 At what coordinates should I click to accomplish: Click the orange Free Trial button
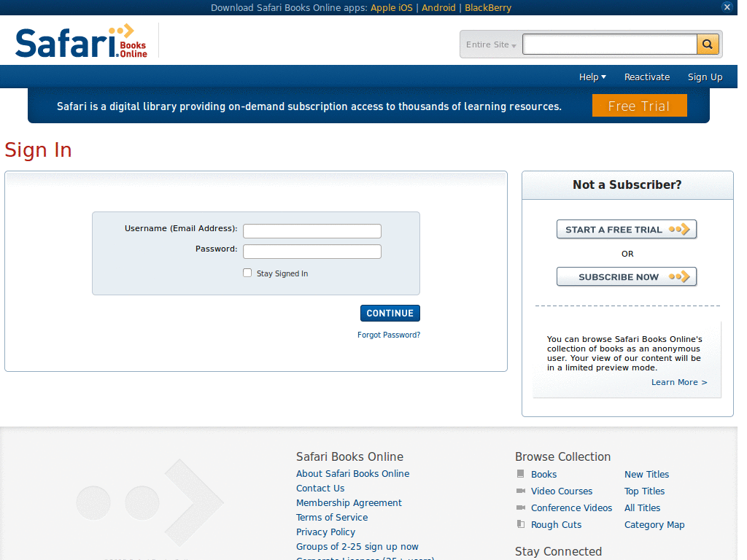point(639,106)
